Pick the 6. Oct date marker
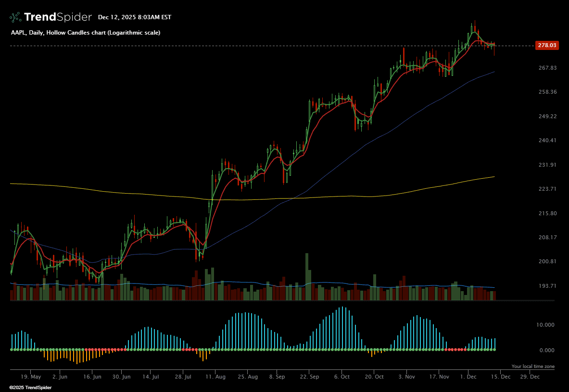 [x=342, y=377]
